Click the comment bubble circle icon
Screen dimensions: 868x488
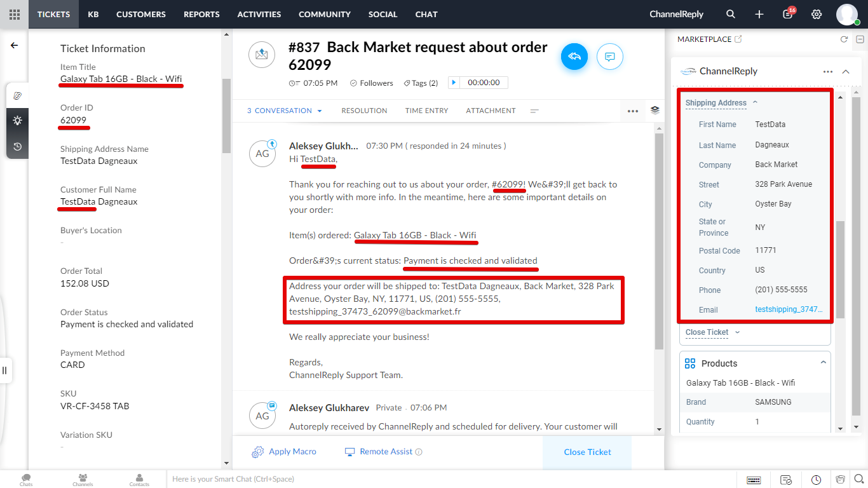(x=610, y=57)
